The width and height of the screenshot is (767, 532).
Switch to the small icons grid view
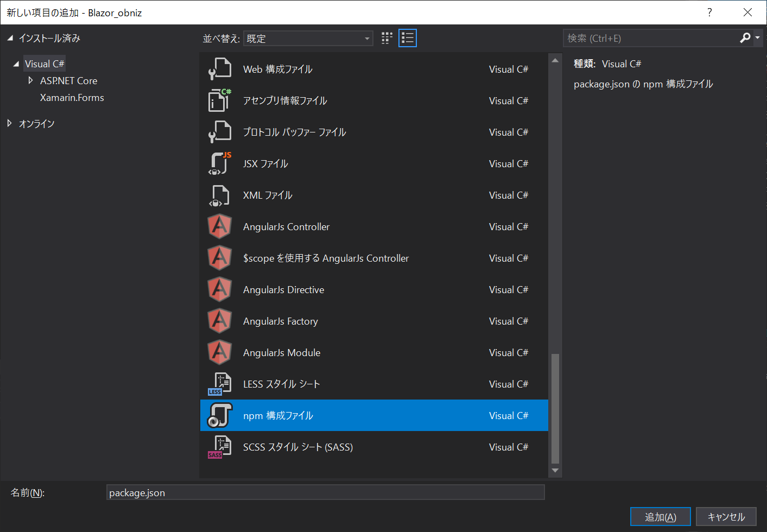(x=387, y=38)
